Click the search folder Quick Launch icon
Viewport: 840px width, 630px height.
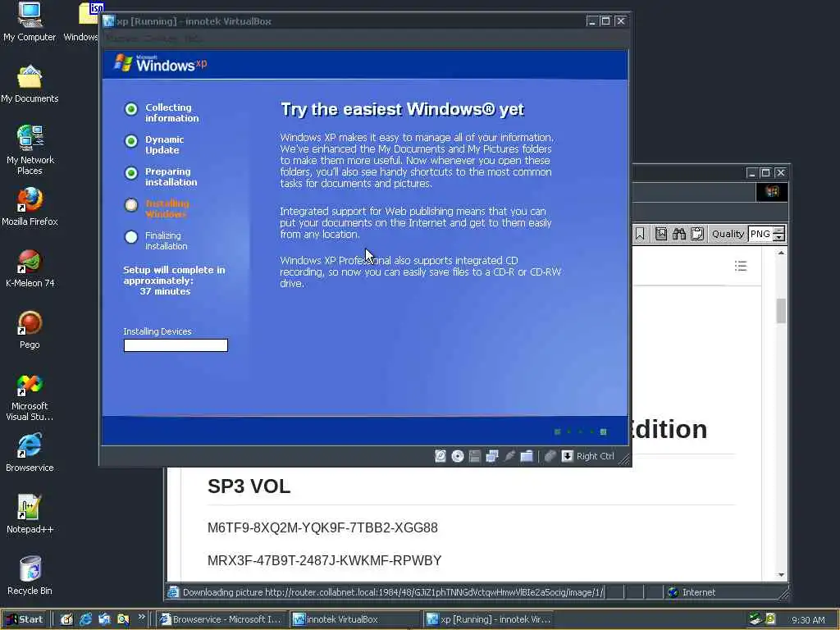click(x=123, y=619)
